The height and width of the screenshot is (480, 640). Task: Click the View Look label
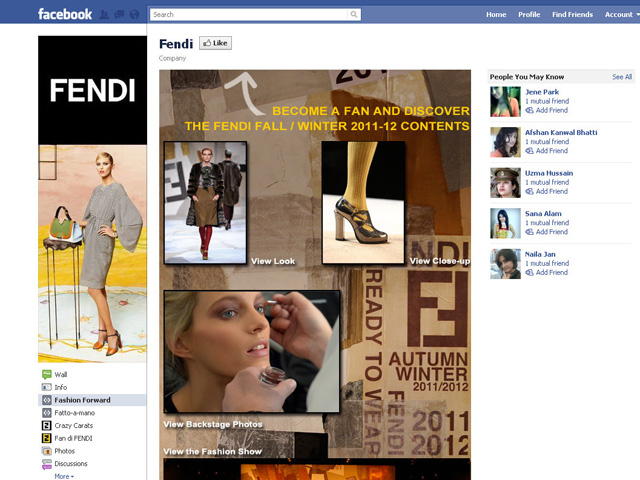(x=273, y=261)
